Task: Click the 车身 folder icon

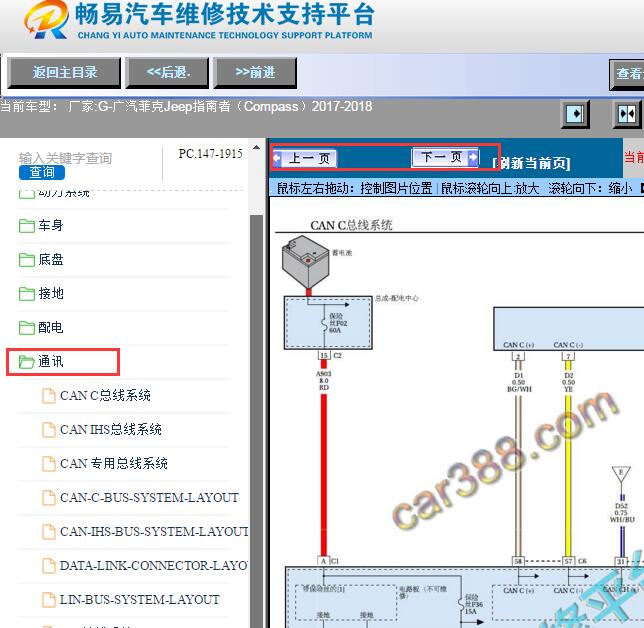Action: [27, 225]
